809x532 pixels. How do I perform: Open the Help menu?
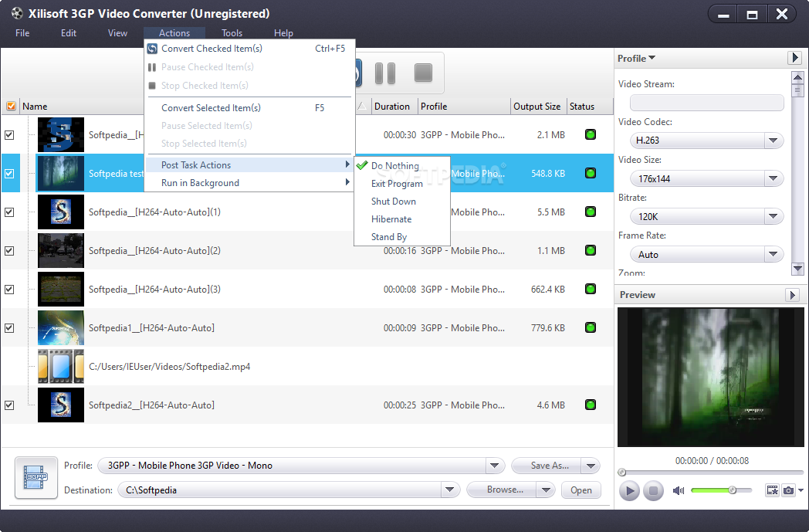(283, 33)
